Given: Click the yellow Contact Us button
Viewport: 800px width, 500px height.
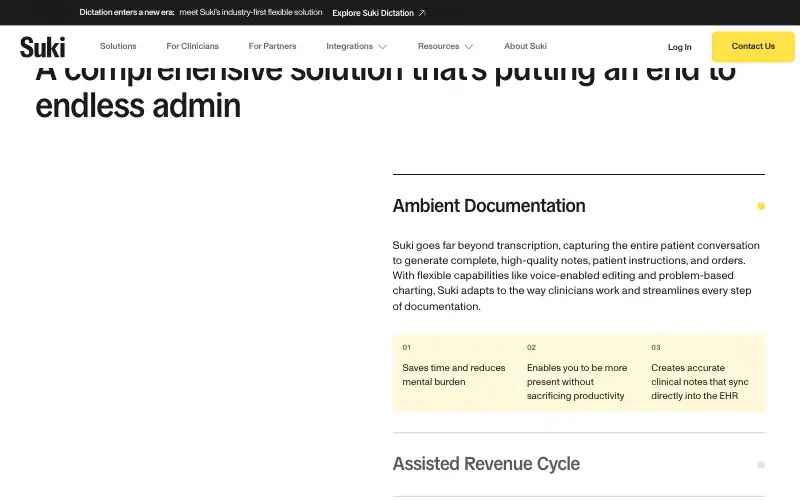Looking at the screenshot, I should coord(753,46).
